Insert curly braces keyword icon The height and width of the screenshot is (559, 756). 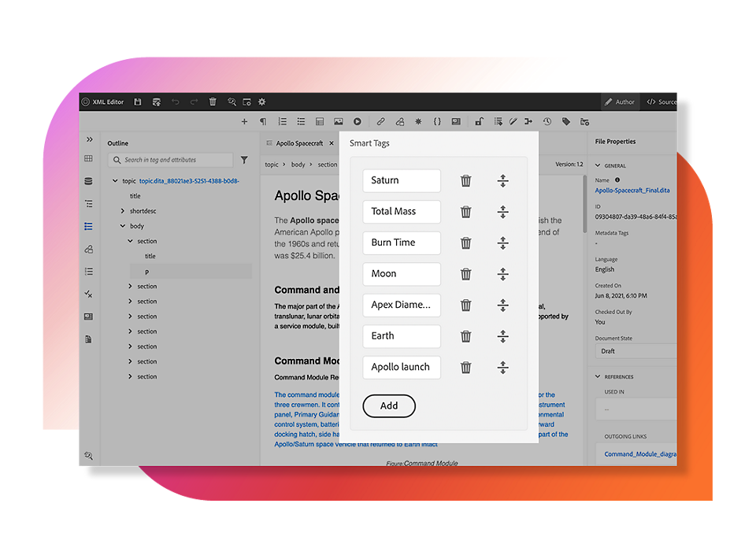(437, 121)
